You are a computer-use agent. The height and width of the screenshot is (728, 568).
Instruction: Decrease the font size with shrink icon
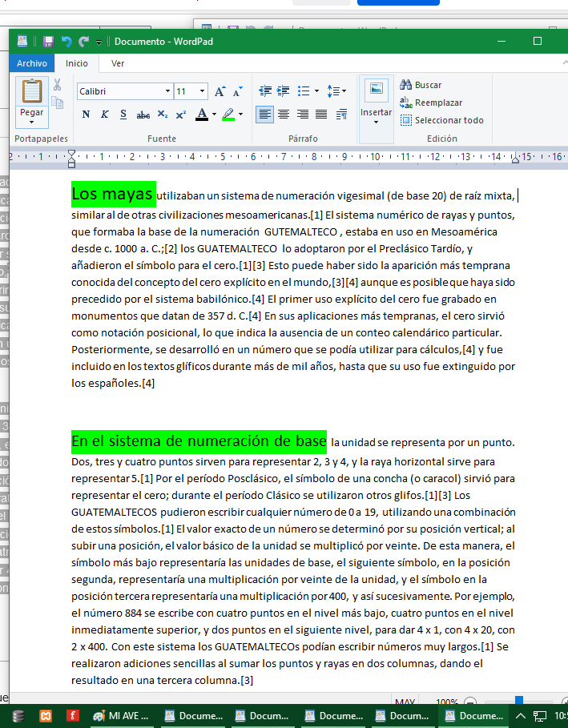click(x=237, y=91)
